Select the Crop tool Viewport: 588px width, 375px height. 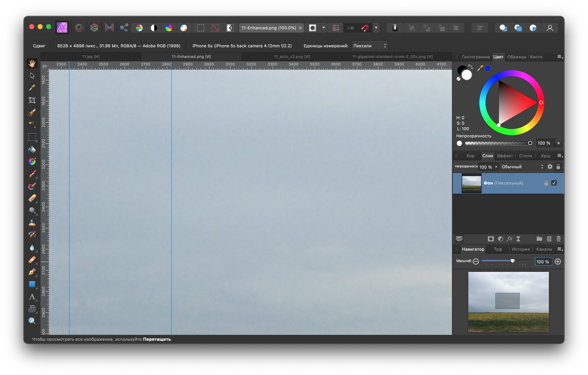pos(32,100)
